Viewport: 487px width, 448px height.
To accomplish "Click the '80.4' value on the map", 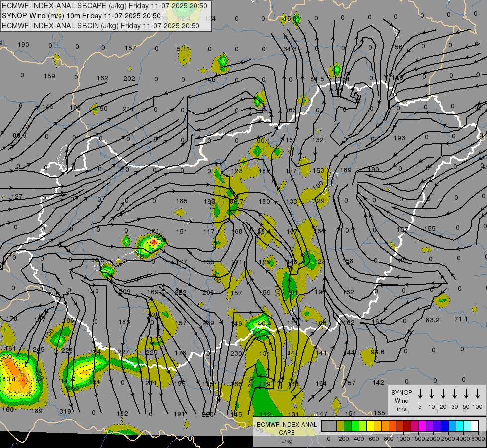I will pos(9,379).
